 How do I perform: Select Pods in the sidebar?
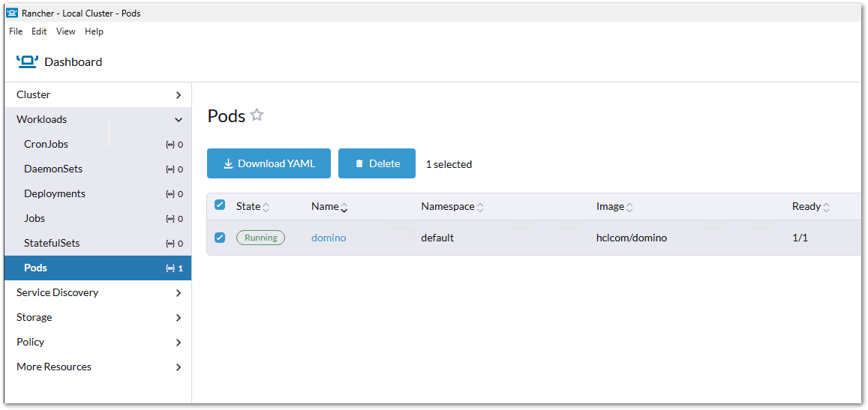[98, 268]
